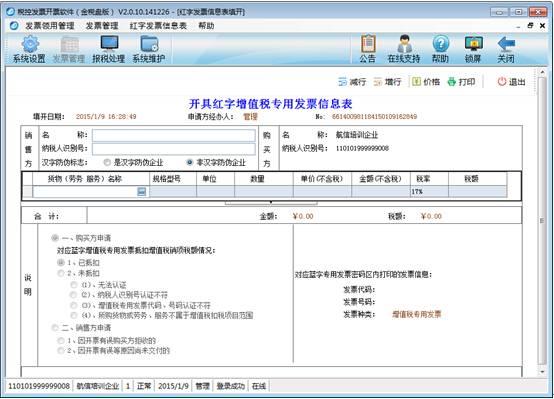Click the vertical scrollbar up arrow
Viewport: 554px width, 399px height.
coord(542,72)
